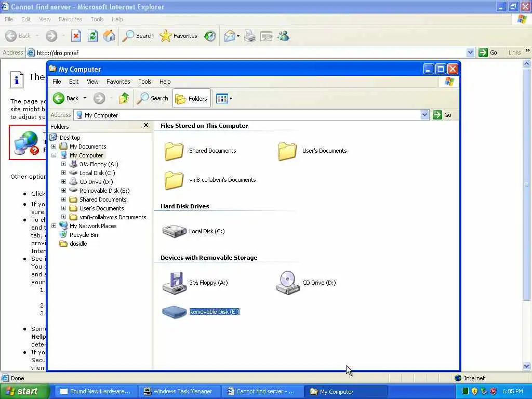The image size is (532, 399).
Task: Expand User's Documents tree node
Action: 63,208
